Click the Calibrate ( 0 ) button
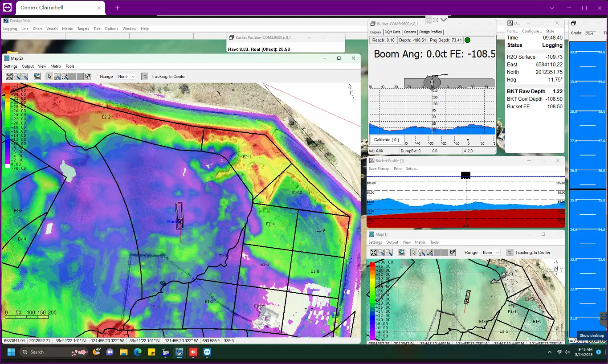The width and height of the screenshot is (608, 364). click(386, 140)
